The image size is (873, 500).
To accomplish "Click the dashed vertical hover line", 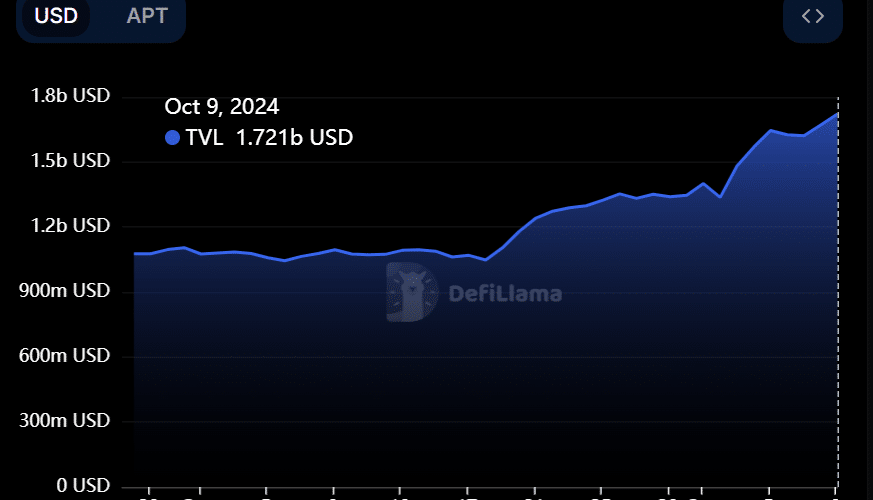I will pyautogui.click(x=838, y=300).
